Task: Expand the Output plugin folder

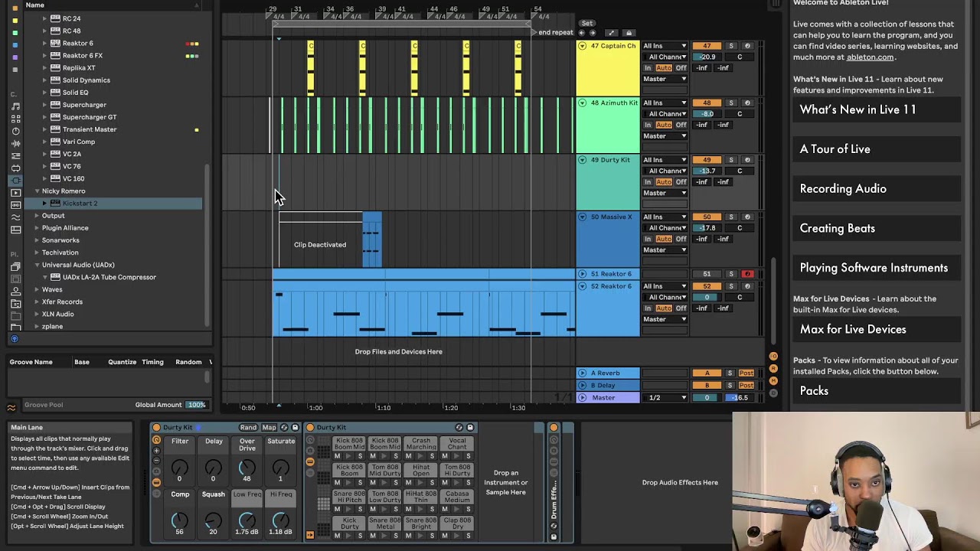Action: pos(37,216)
